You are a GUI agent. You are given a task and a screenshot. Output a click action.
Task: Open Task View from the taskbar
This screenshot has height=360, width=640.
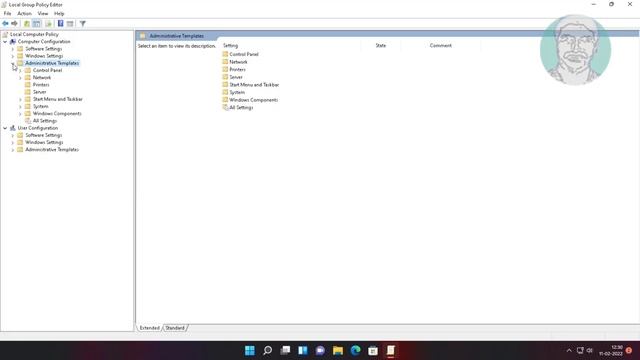click(285, 350)
